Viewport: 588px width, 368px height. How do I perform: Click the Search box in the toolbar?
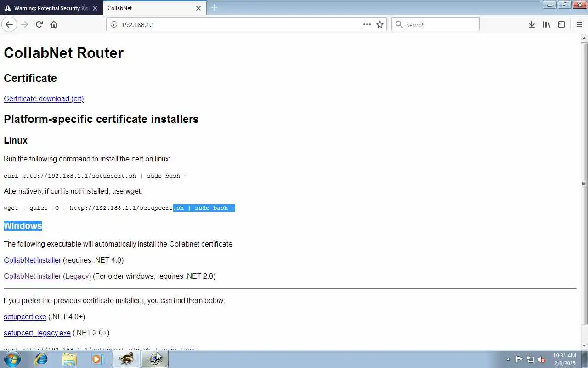(435, 24)
